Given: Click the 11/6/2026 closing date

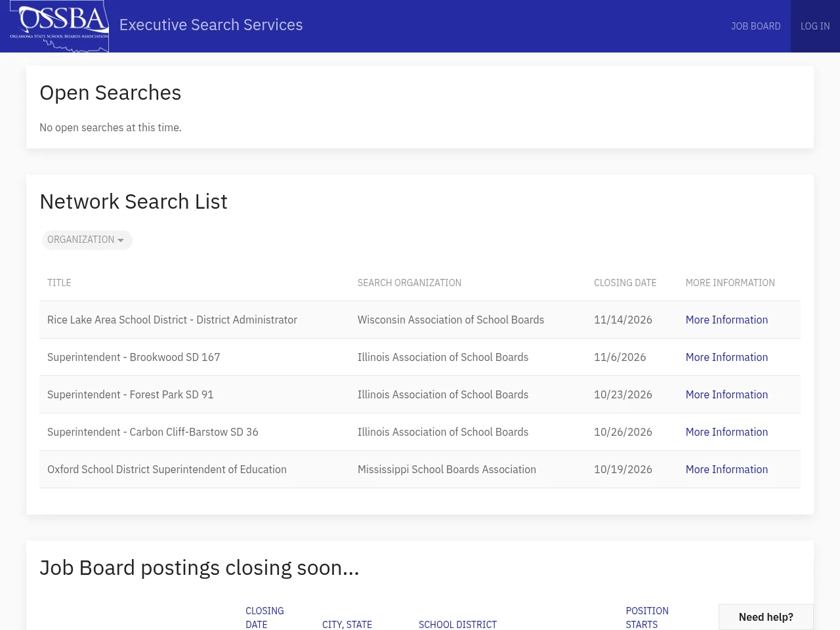Looking at the screenshot, I should tap(619, 357).
